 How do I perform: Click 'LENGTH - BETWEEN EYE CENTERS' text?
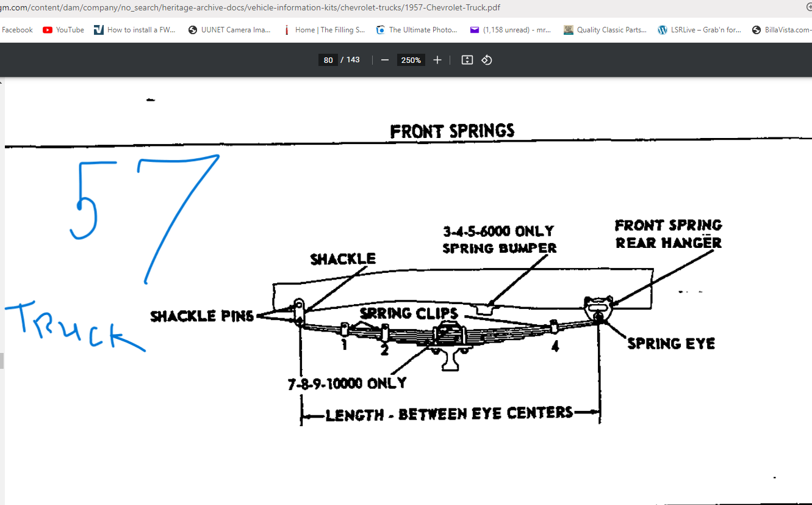[x=449, y=414]
